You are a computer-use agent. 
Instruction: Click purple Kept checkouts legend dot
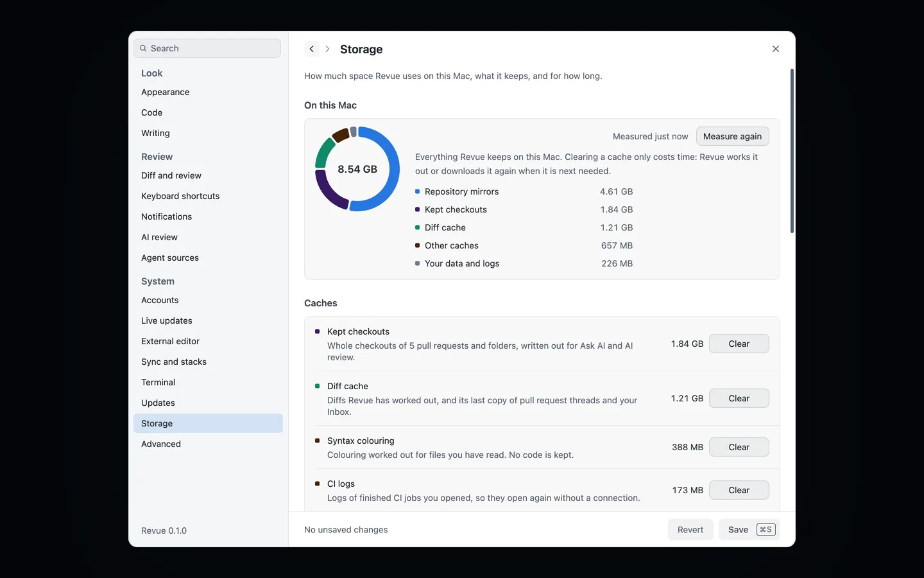point(417,209)
